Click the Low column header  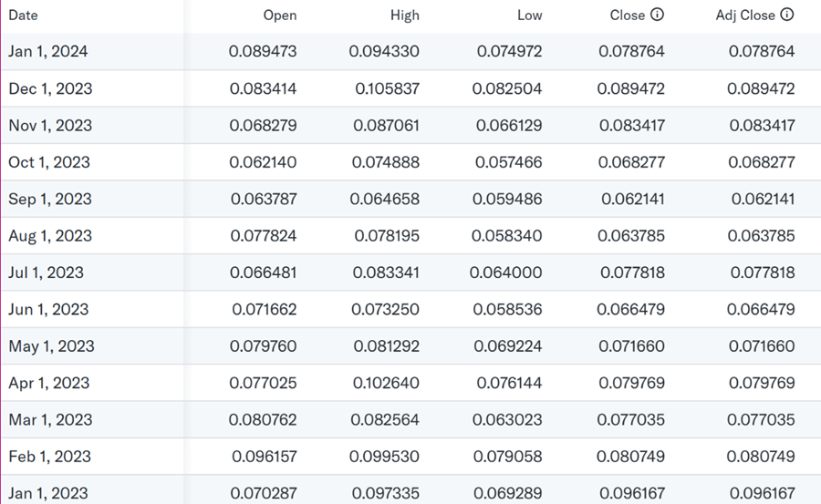(529, 15)
